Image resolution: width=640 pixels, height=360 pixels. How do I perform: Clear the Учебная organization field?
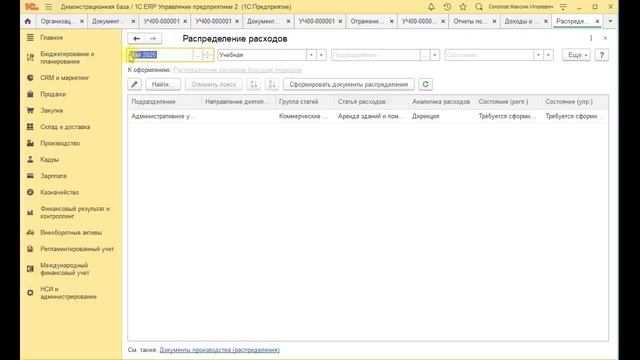[x=322, y=55]
